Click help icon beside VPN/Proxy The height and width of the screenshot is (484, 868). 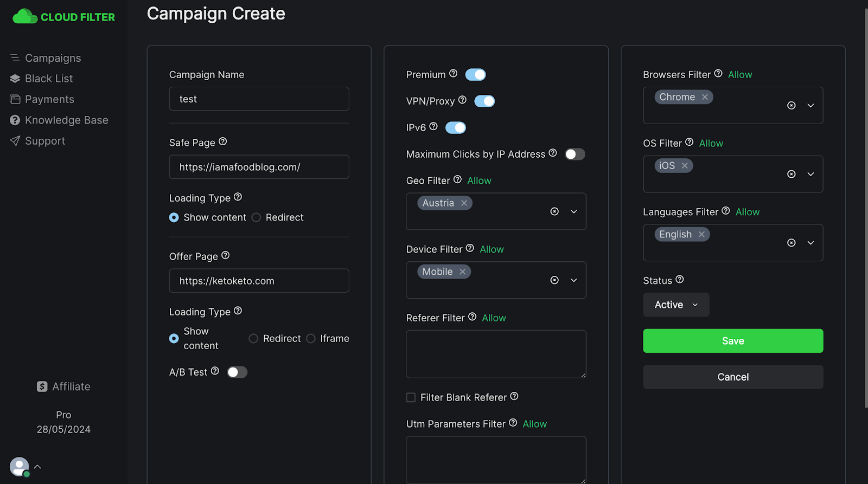point(462,100)
